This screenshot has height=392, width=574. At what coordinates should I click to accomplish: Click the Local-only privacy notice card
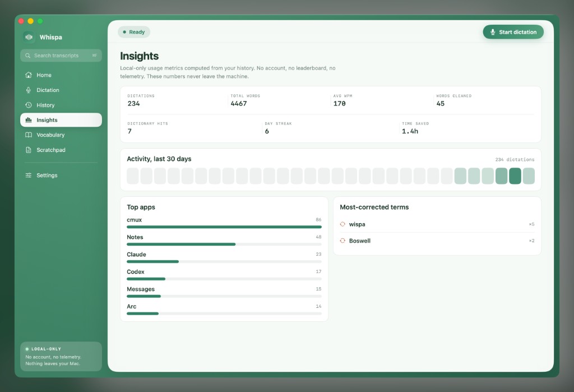click(61, 357)
